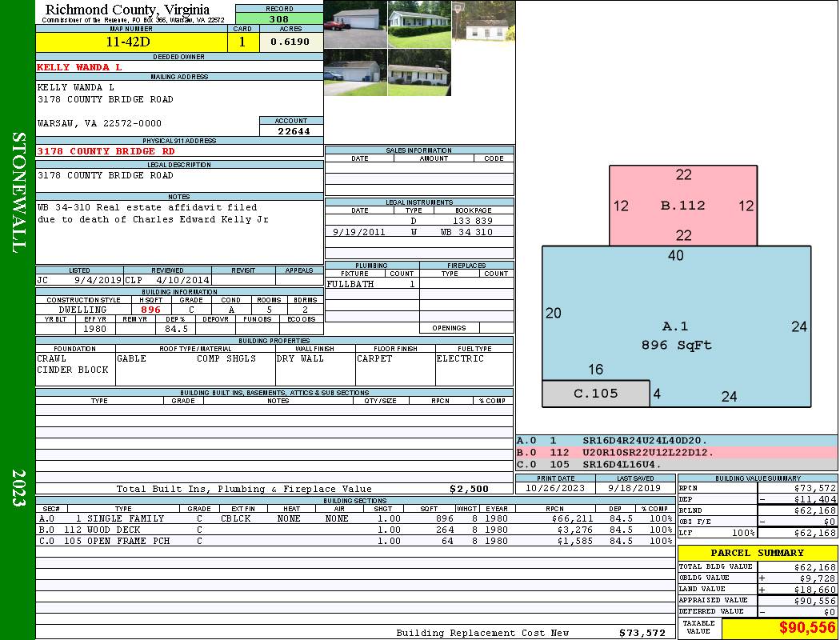Click the card number 1 cell
The width and height of the screenshot is (840, 640).
point(242,42)
